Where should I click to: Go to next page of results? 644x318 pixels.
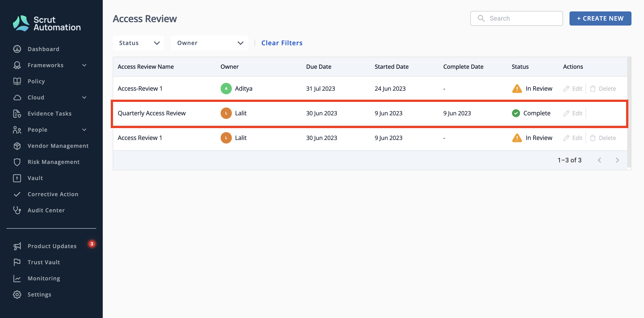click(617, 160)
